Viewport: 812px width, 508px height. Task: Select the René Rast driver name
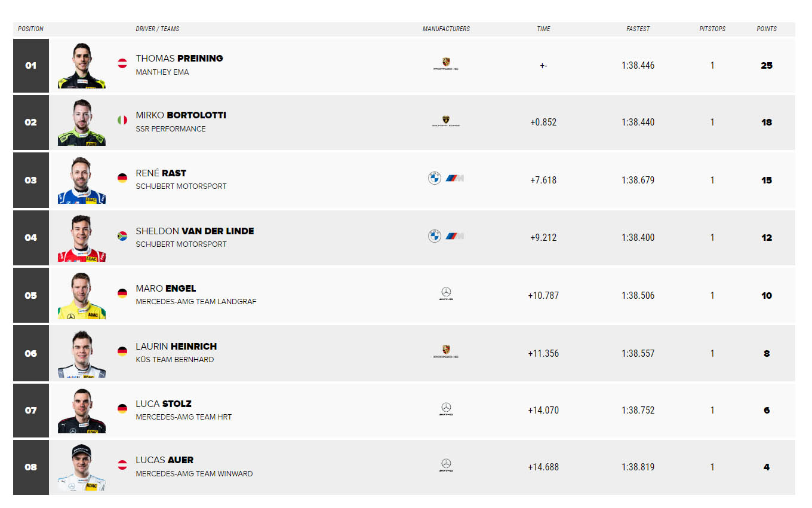(161, 173)
